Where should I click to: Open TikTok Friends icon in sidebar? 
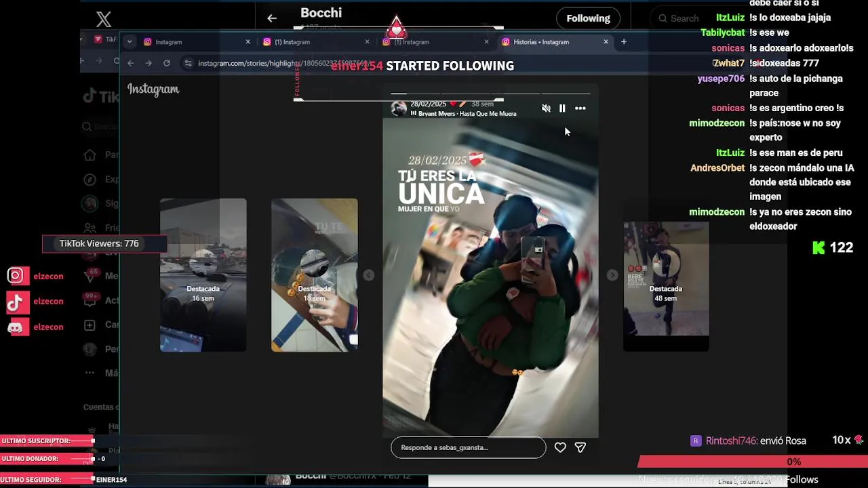coord(90,228)
